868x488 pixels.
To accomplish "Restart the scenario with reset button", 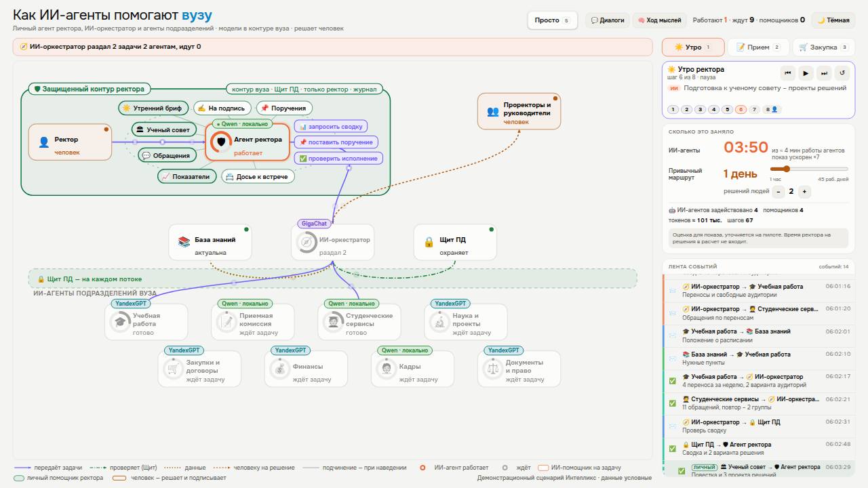I will click(842, 73).
